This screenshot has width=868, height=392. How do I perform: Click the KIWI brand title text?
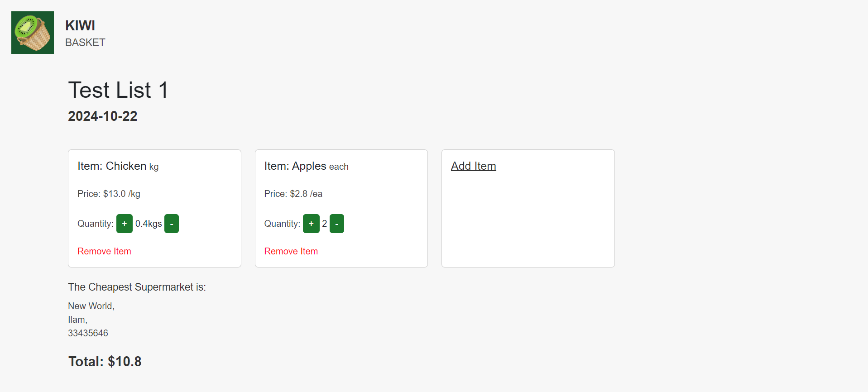pyautogui.click(x=80, y=26)
